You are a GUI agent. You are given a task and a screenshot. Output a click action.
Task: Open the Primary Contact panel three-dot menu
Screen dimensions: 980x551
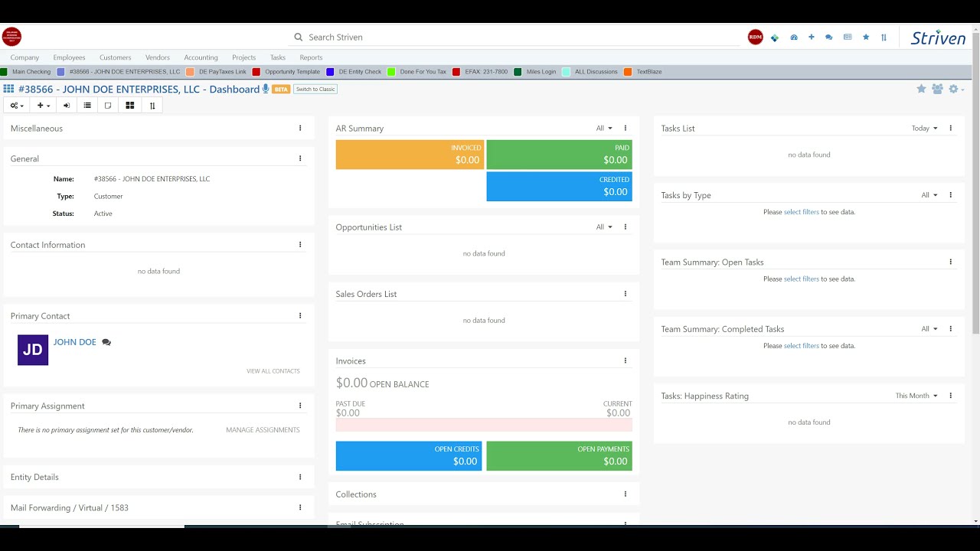(300, 315)
